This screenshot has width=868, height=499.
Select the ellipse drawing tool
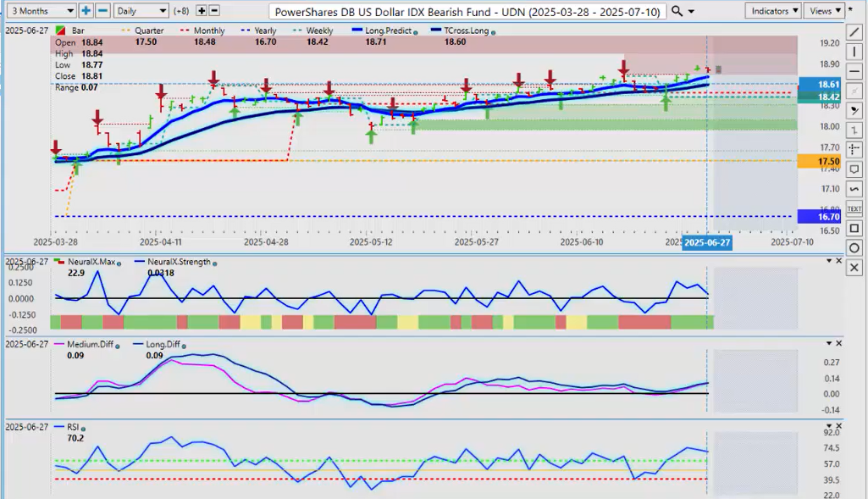pos(854,247)
